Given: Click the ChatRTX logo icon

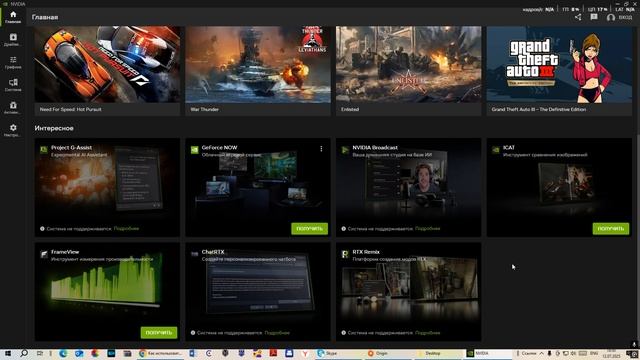Looking at the screenshot, I should [x=195, y=254].
